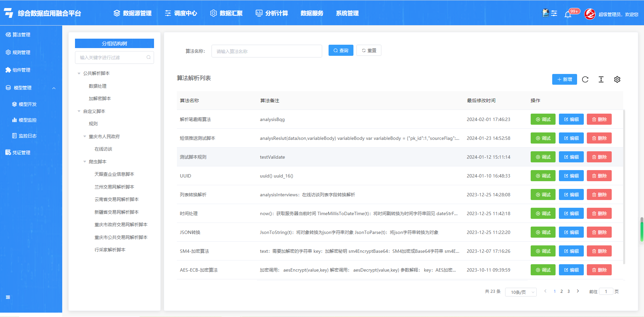Image resolution: width=644 pixels, height=317 pixels.
Task: Go to page 3
Action: [x=569, y=291]
